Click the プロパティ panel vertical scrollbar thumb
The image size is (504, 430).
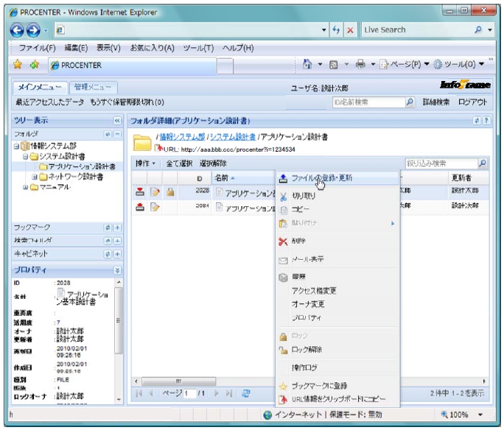coord(119,320)
